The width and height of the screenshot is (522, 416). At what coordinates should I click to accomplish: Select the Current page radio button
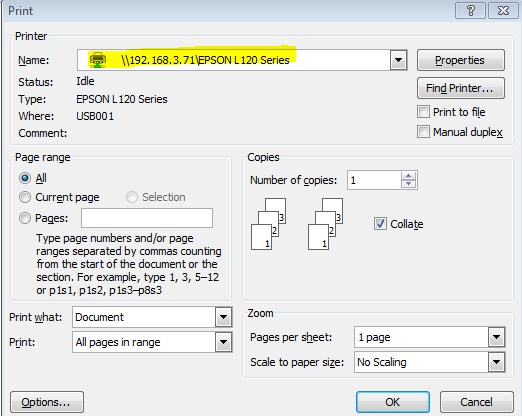point(25,197)
